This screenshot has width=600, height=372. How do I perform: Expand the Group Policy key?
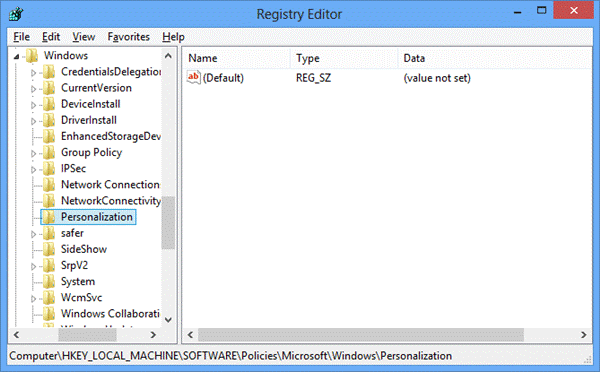(33, 153)
